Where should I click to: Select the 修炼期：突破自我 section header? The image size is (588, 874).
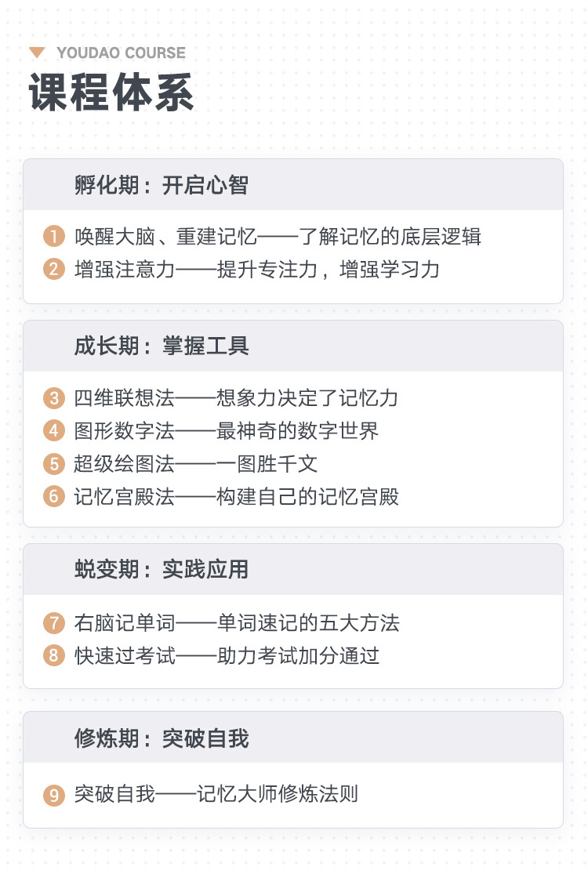(x=293, y=738)
